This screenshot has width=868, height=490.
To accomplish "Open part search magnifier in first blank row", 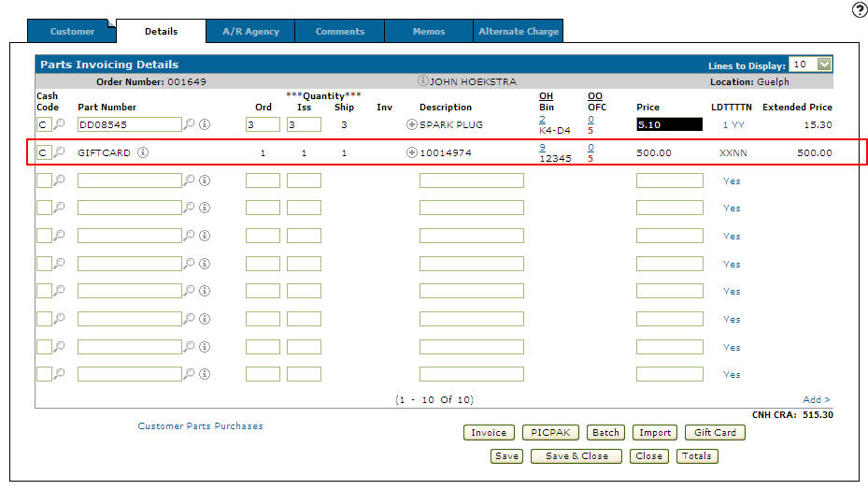I will [x=190, y=180].
